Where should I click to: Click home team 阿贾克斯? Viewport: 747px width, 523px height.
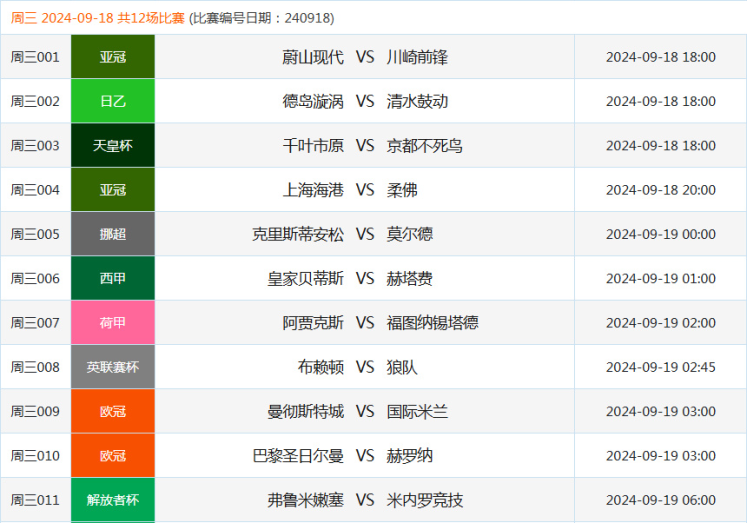[x=313, y=323]
